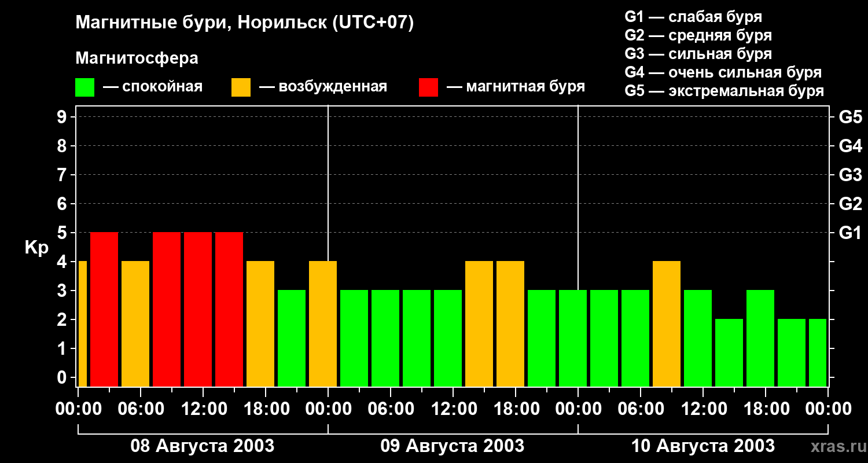Click the green bar crossing the 09–10 Августа midnight line
This screenshot has width=868, height=463.
[573, 338]
